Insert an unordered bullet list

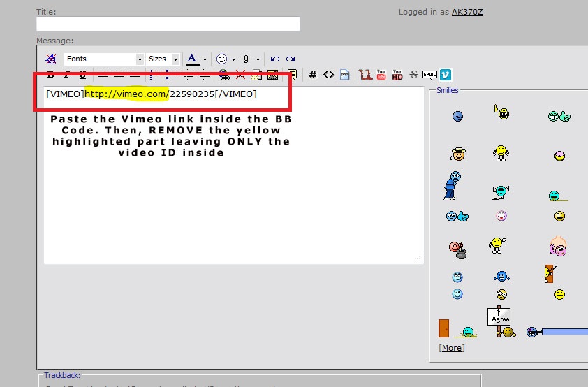click(x=170, y=75)
